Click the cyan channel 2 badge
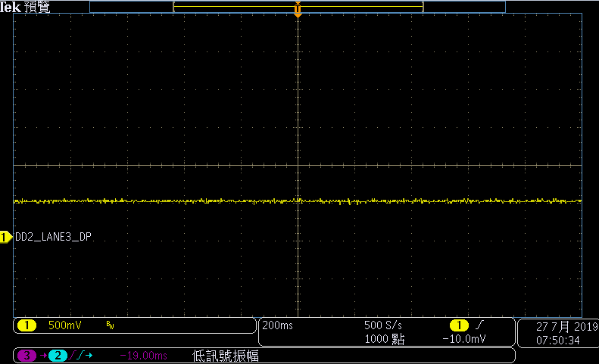The height and width of the screenshot is (364, 599). [58, 356]
